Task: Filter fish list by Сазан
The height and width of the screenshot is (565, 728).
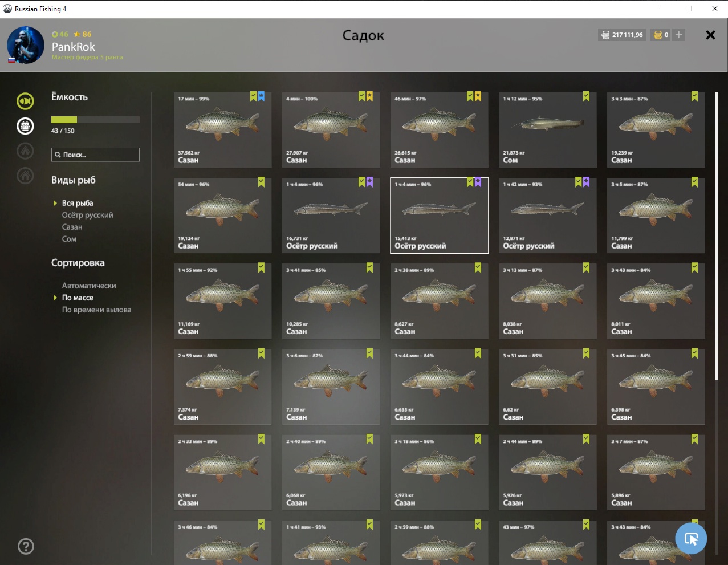Action: click(72, 227)
